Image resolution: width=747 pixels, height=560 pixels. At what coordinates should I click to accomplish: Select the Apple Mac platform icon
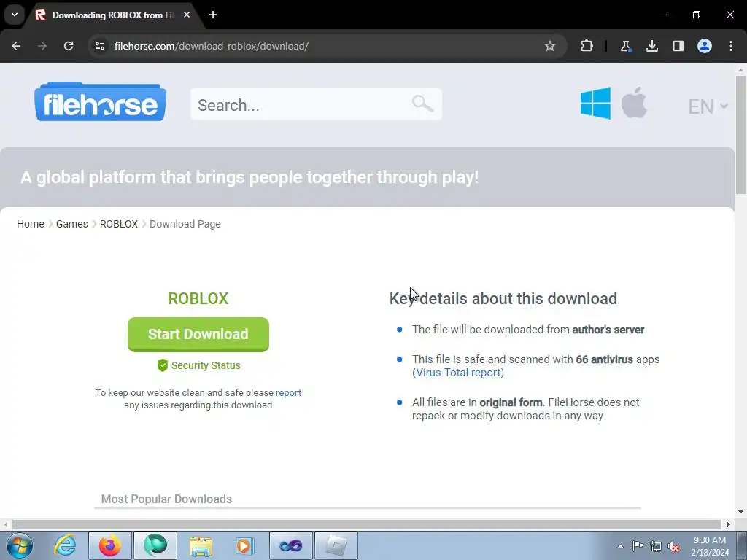(x=634, y=102)
